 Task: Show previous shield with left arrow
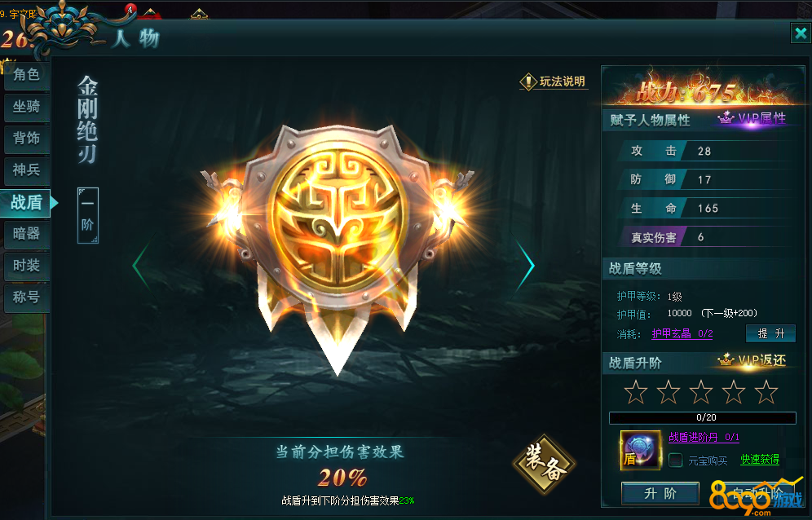tap(141, 265)
